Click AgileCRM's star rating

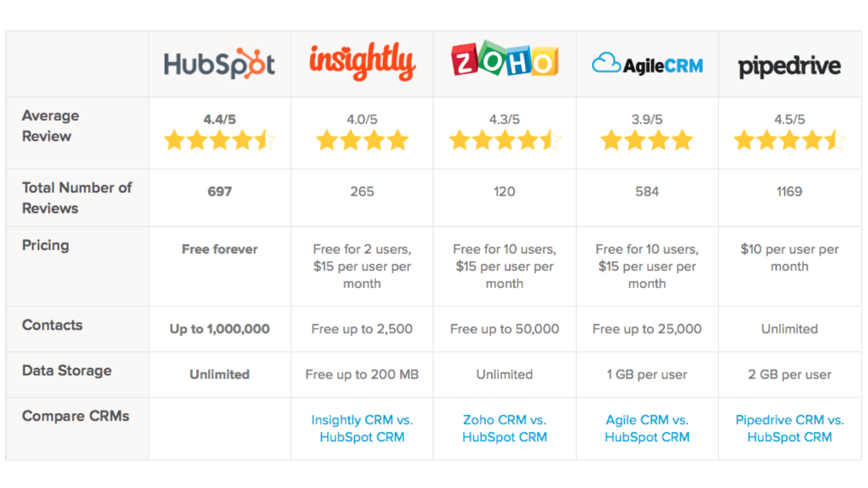647,140
